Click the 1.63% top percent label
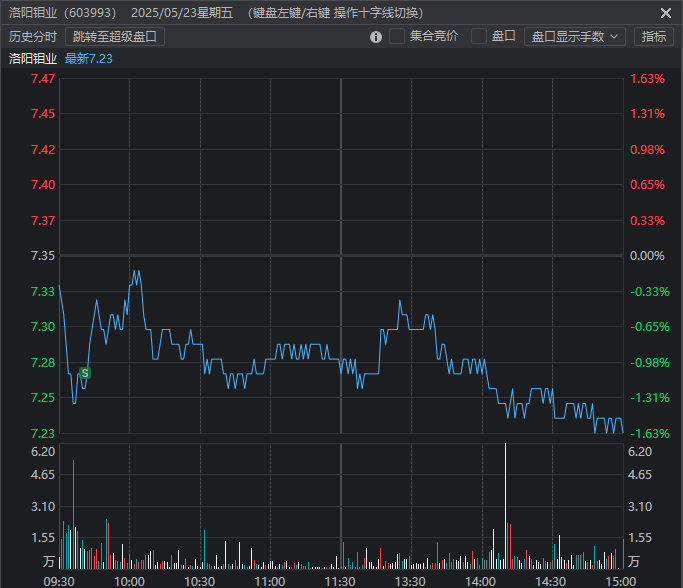Screen dimensions: 683x588 [x=647, y=79]
